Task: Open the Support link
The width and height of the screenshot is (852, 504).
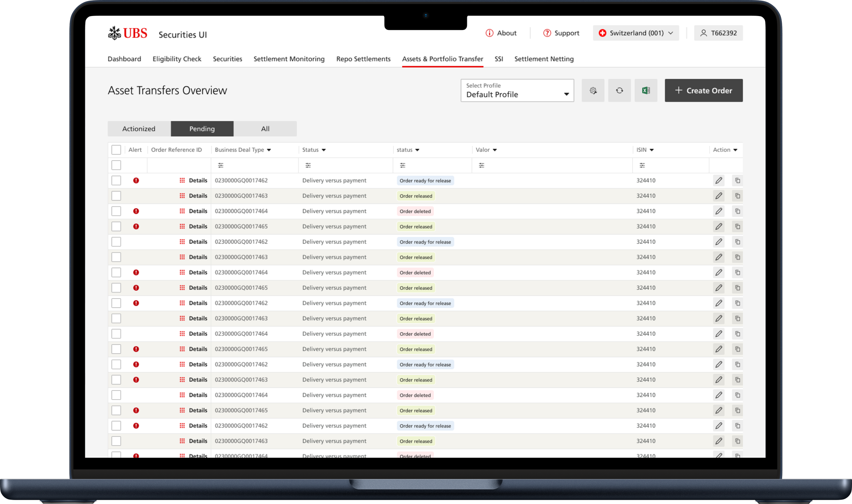Action: [x=561, y=33]
